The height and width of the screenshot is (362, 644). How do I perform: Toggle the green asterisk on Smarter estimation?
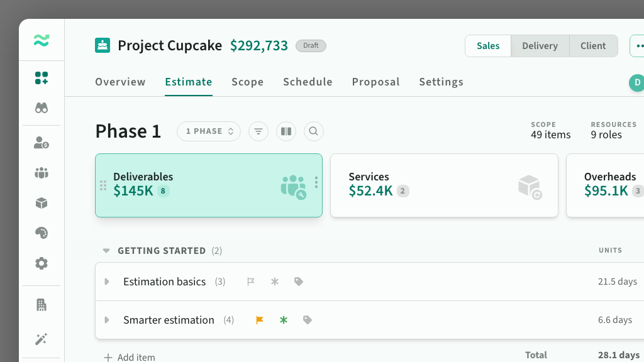(284, 320)
